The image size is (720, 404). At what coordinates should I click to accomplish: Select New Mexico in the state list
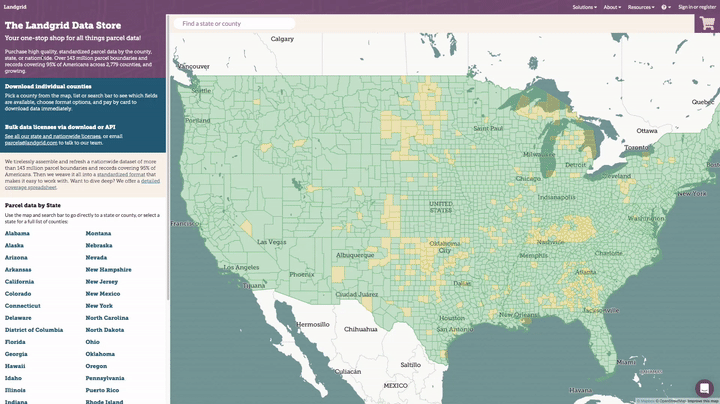click(103, 294)
